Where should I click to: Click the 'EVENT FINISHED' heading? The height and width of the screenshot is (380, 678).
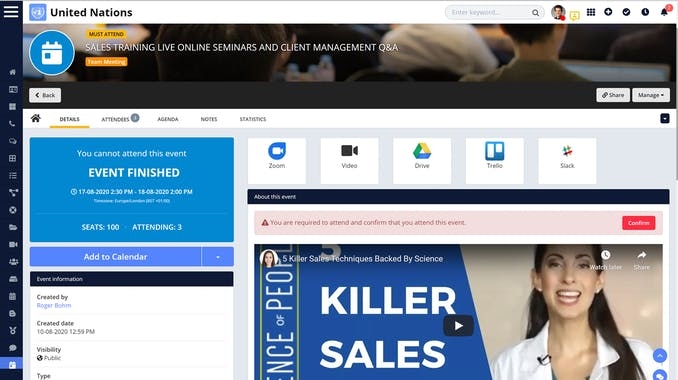point(134,173)
